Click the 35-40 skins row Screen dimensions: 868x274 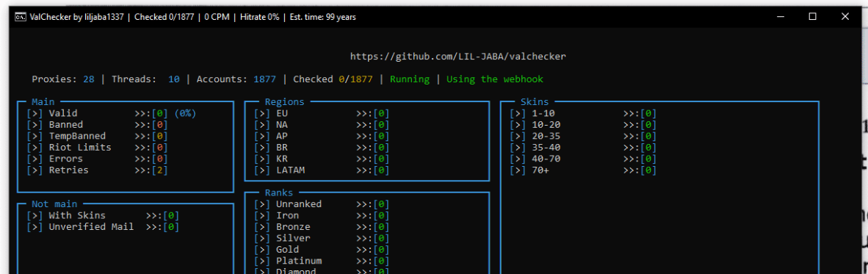tap(583, 147)
